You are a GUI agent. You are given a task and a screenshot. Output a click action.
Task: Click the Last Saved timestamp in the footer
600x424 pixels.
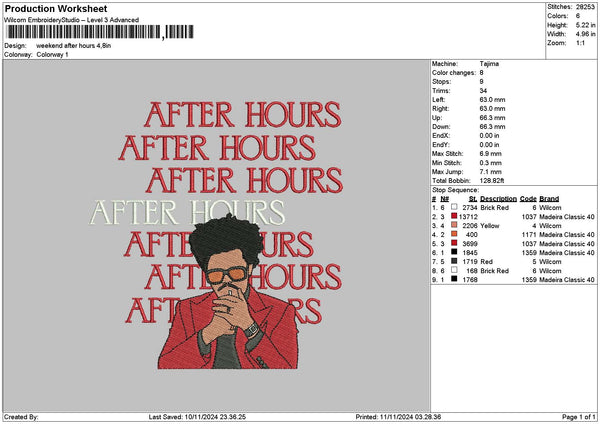point(197,417)
